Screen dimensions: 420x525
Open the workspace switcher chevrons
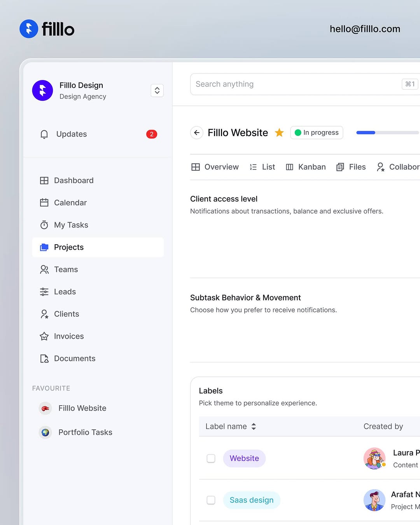click(157, 91)
